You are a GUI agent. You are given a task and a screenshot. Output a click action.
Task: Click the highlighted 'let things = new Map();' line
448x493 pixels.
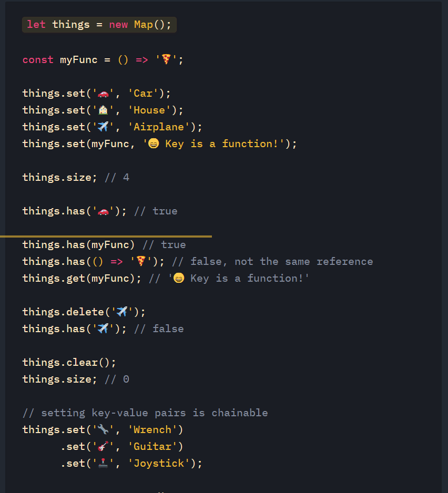99,25
